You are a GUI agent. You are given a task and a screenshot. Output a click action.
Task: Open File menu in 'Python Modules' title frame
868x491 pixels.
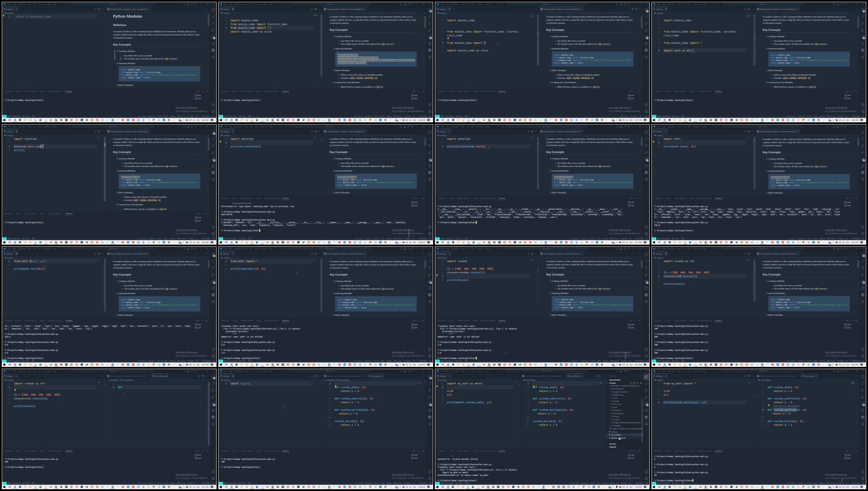9,4
